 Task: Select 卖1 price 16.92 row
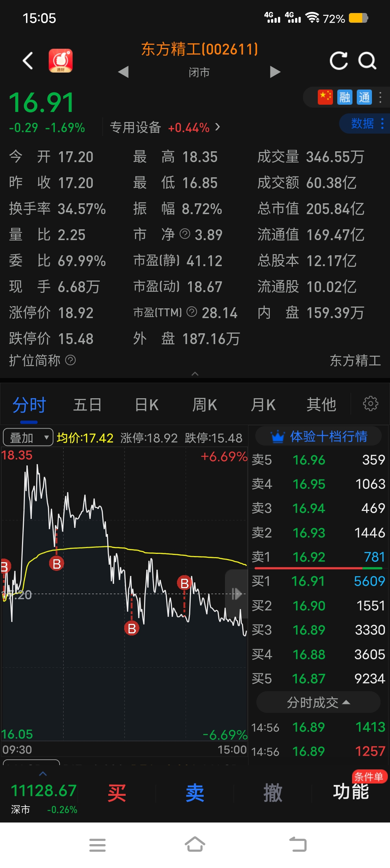click(x=318, y=557)
